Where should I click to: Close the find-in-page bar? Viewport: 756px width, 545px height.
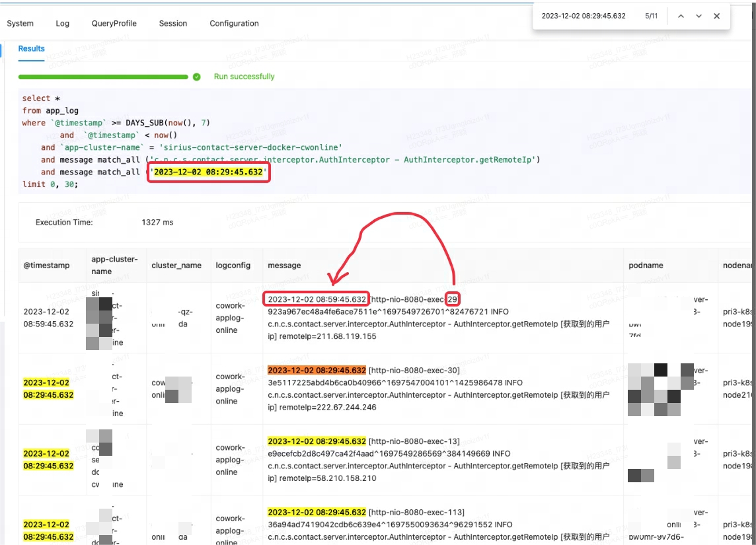tap(716, 17)
